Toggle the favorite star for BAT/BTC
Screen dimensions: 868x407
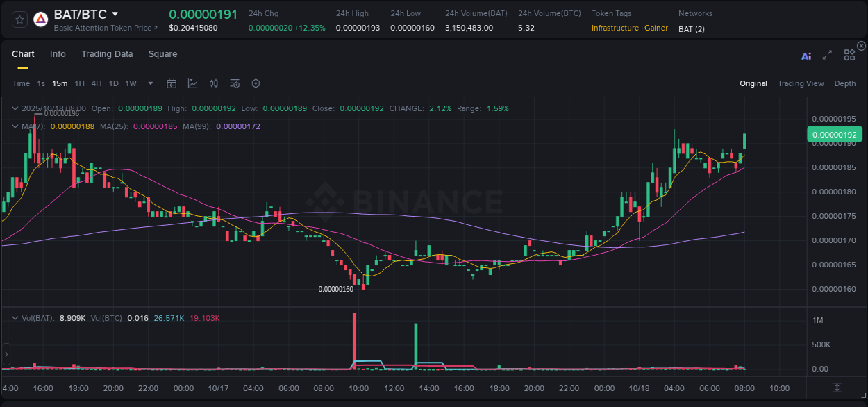point(19,19)
